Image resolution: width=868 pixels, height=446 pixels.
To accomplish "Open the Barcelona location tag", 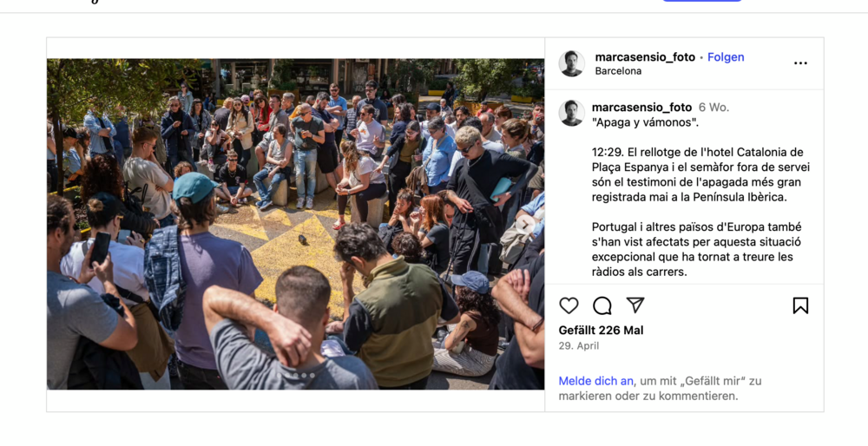I will (x=618, y=71).
